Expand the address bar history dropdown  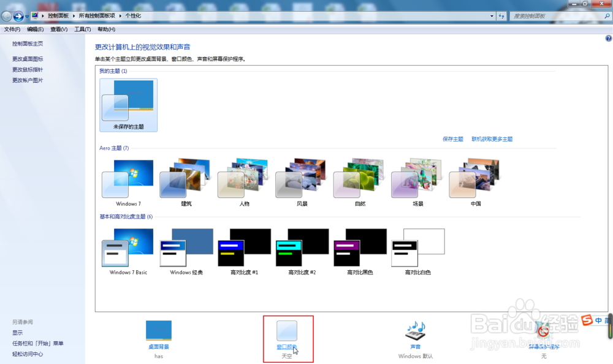[492, 16]
